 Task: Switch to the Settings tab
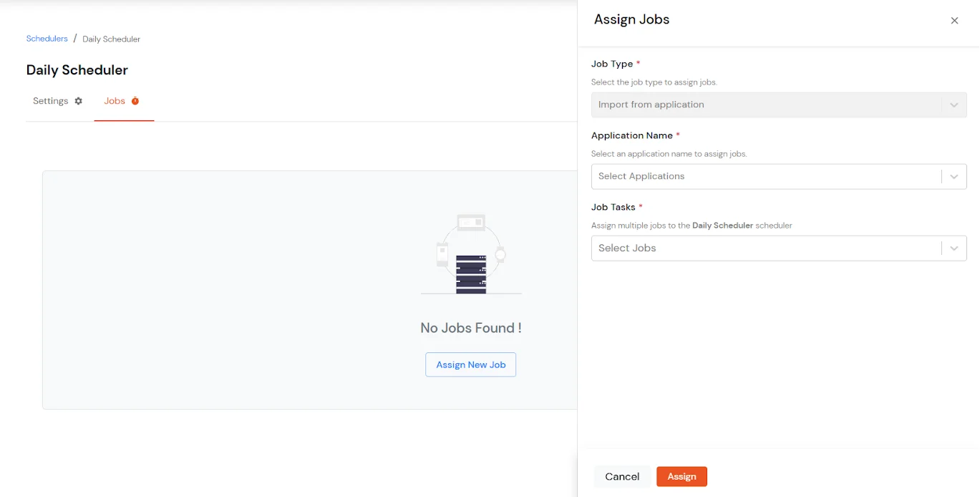(50, 101)
